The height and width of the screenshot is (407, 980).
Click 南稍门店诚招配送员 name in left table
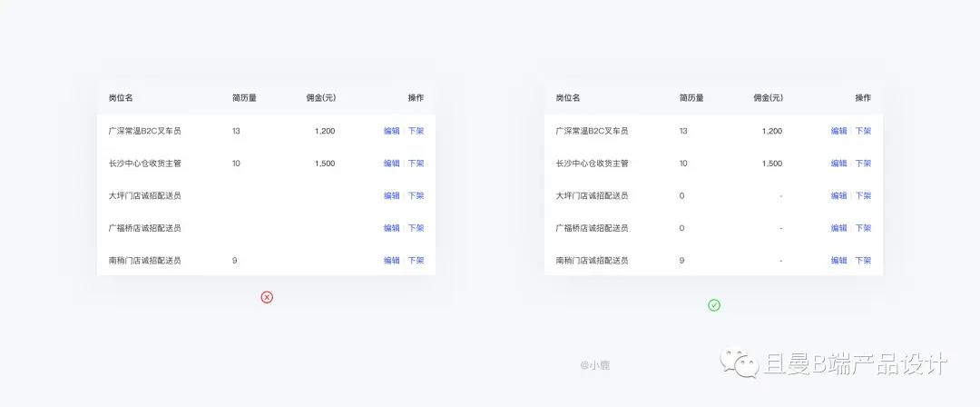(145, 261)
